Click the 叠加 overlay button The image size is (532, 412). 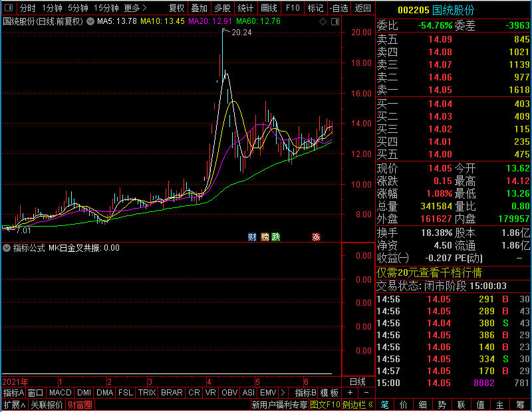199,8
